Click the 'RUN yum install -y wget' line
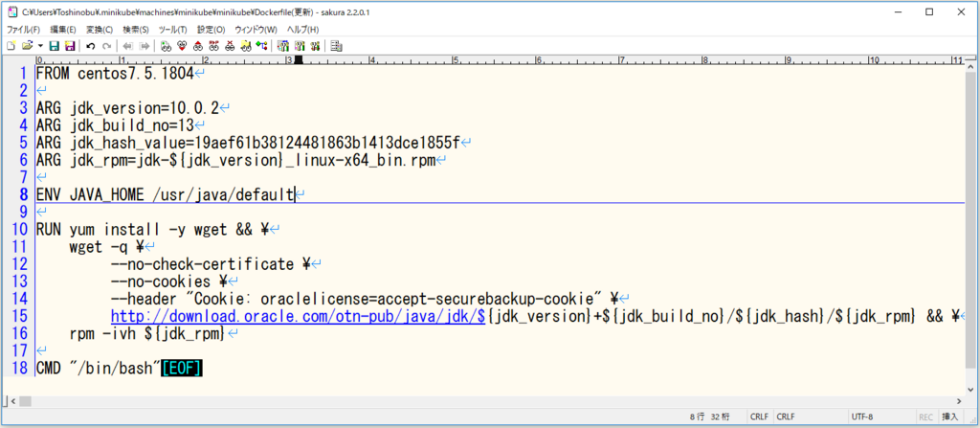 click(152, 230)
